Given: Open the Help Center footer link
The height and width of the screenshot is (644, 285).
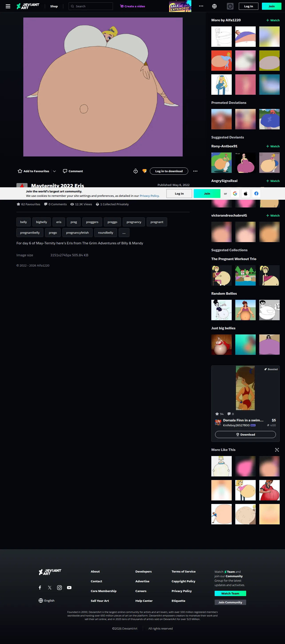Looking at the screenshot, I should (x=144, y=601).
